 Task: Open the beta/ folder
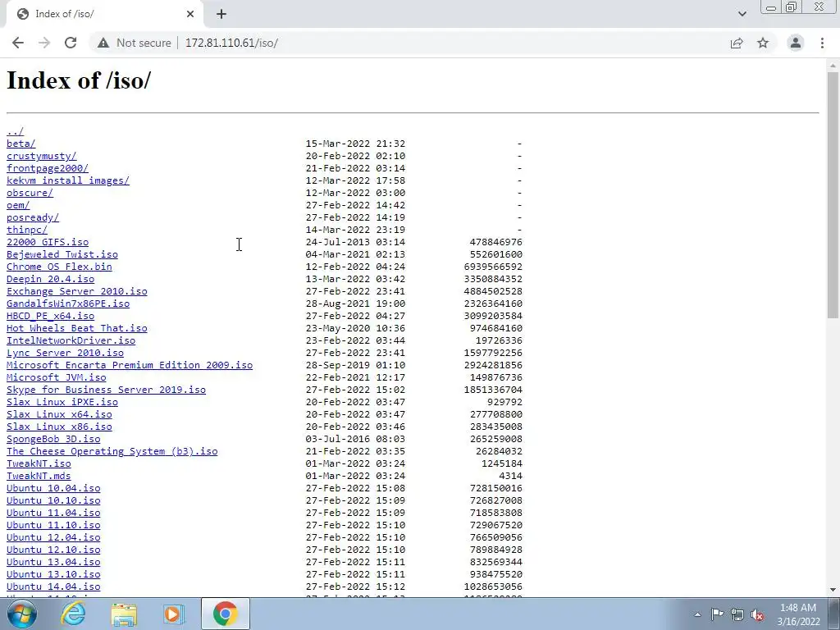click(x=21, y=144)
